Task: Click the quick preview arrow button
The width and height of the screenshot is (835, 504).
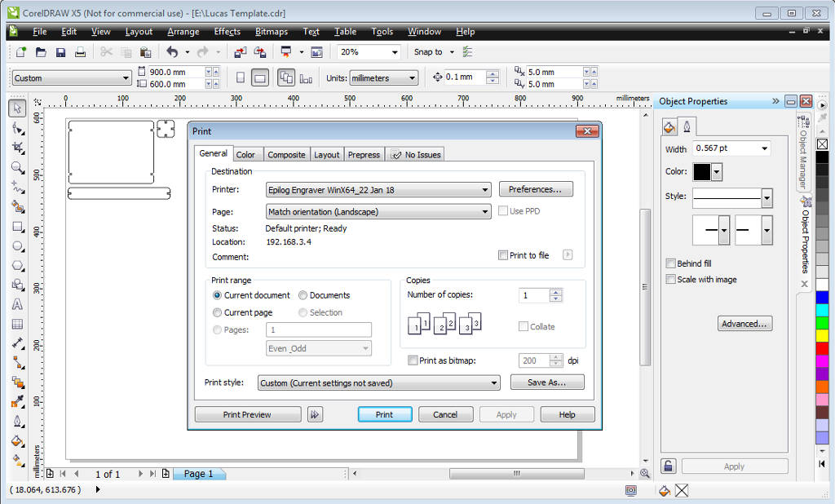Action: coord(316,414)
